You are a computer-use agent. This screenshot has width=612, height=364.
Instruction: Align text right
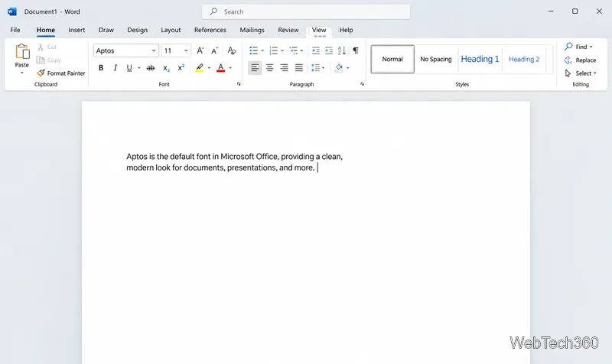[x=284, y=68]
